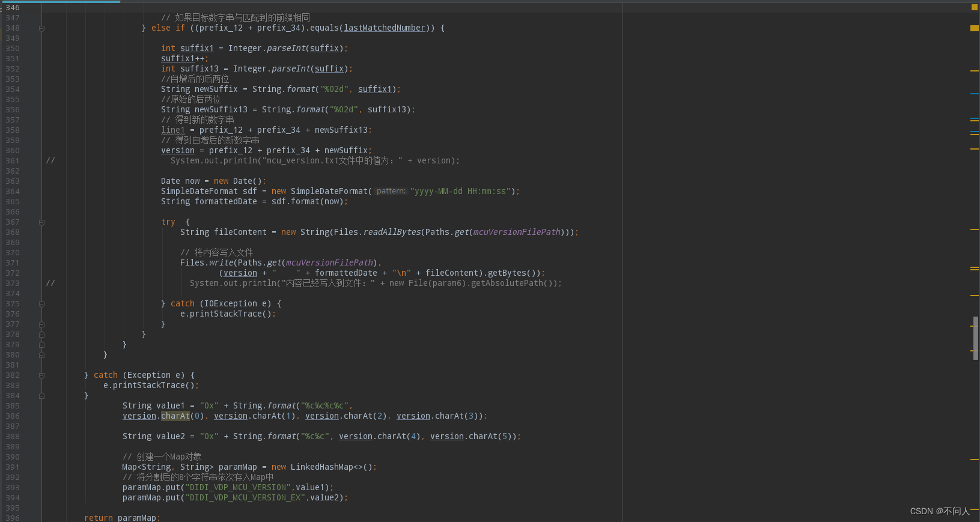
Task: Click 'e.printStackTrace()' on line 376
Action: click(x=226, y=314)
